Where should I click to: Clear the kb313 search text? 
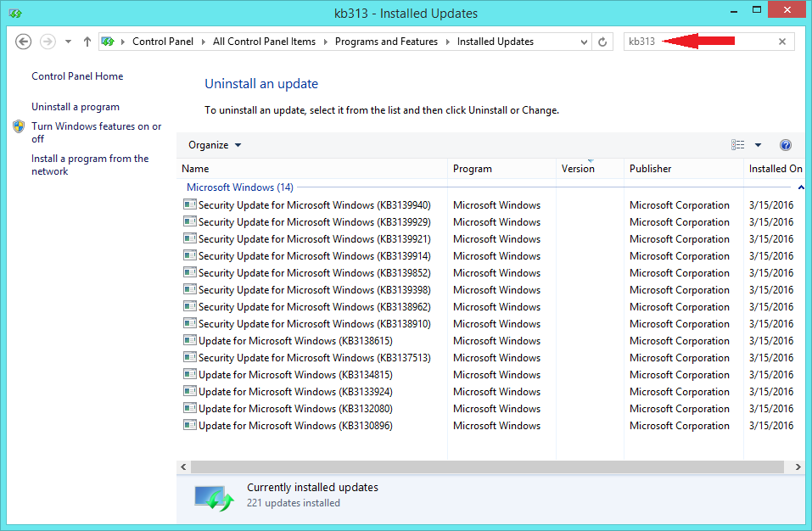[782, 42]
